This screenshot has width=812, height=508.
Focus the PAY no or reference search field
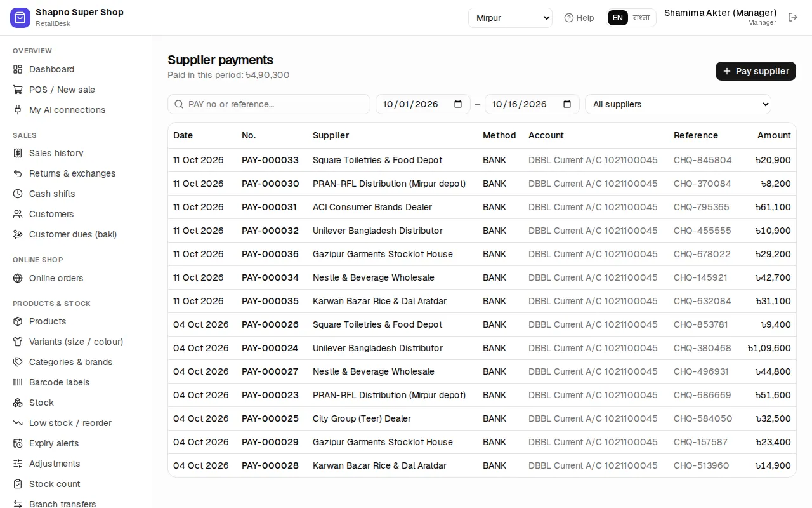point(269,104)
